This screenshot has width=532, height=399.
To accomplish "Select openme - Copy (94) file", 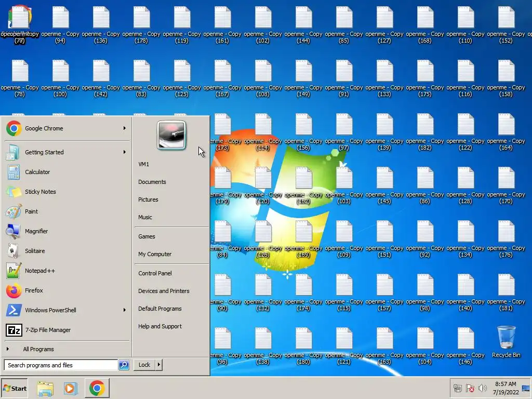I will [x=60, y=25].
